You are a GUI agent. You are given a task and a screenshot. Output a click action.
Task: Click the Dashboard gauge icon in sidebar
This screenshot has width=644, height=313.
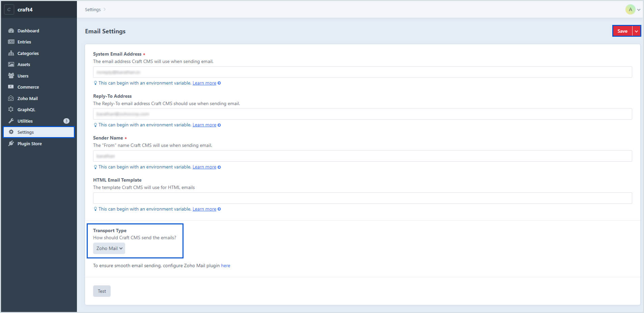tap(11, 31)
